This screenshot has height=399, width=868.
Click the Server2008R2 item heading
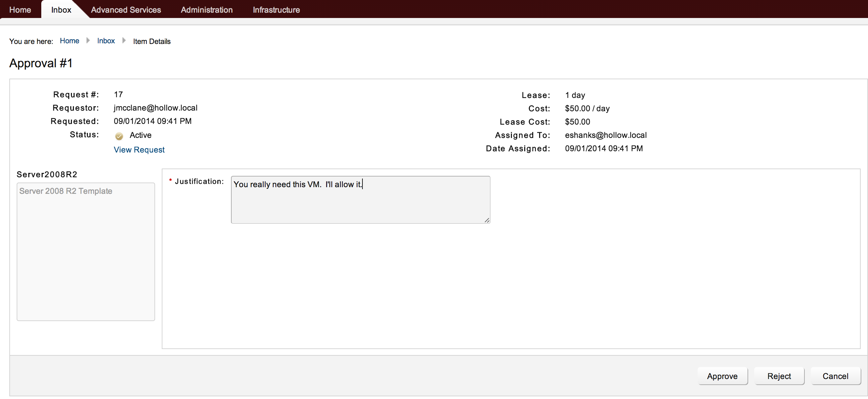tap(47, 175)
